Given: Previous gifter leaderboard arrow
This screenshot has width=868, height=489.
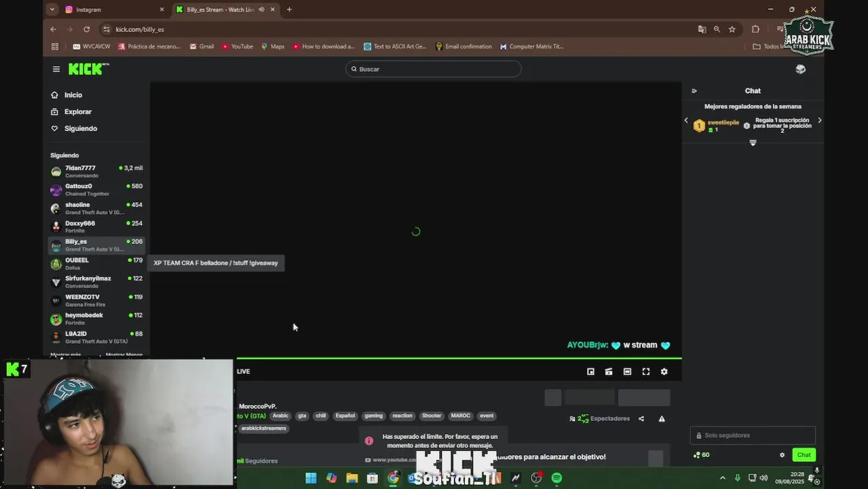Looking at the screenshot, I should coord(685,120).
